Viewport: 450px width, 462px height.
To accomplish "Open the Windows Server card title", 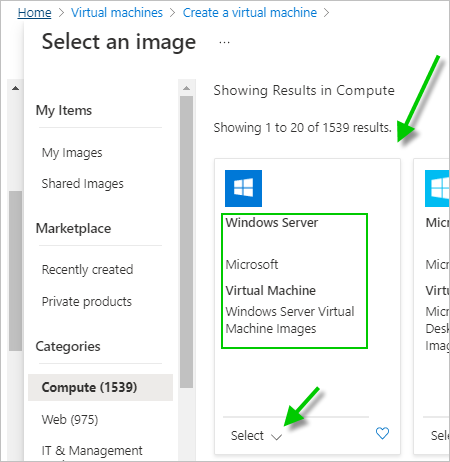I will pyautogui.click(x=272, y=223).
